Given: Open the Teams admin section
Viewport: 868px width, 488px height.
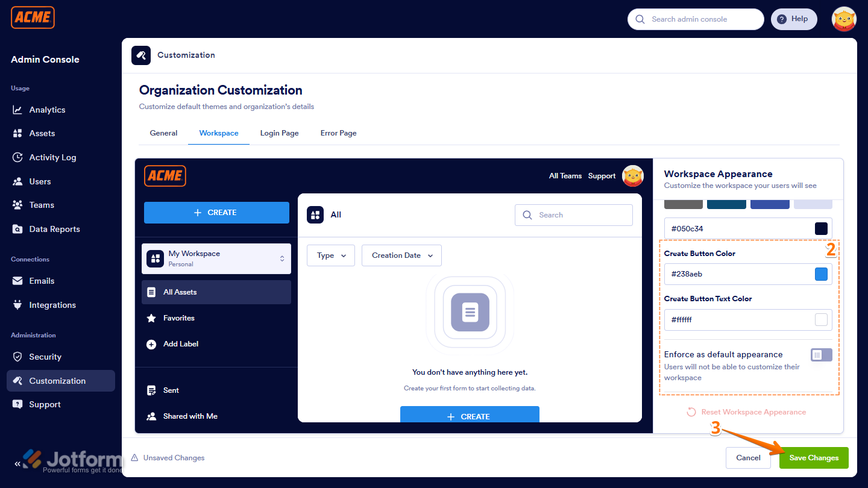Looking at the screenshot, I should (x=40, y=205).
